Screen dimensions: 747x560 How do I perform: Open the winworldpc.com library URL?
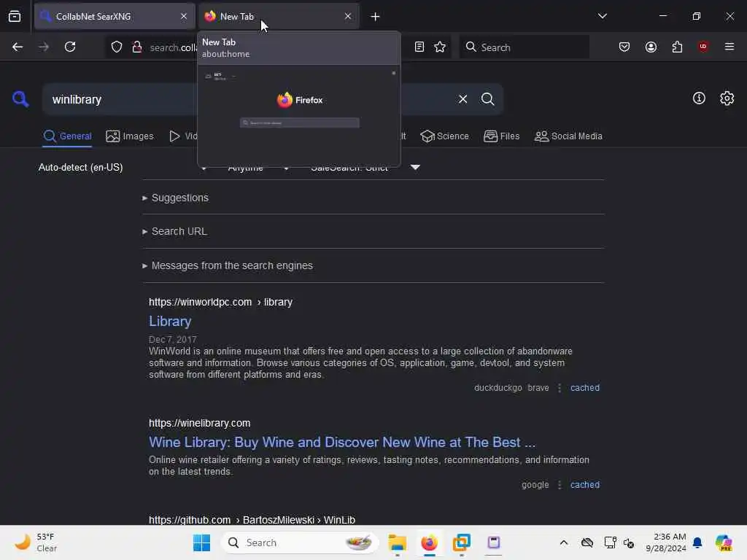click(220, 303)
